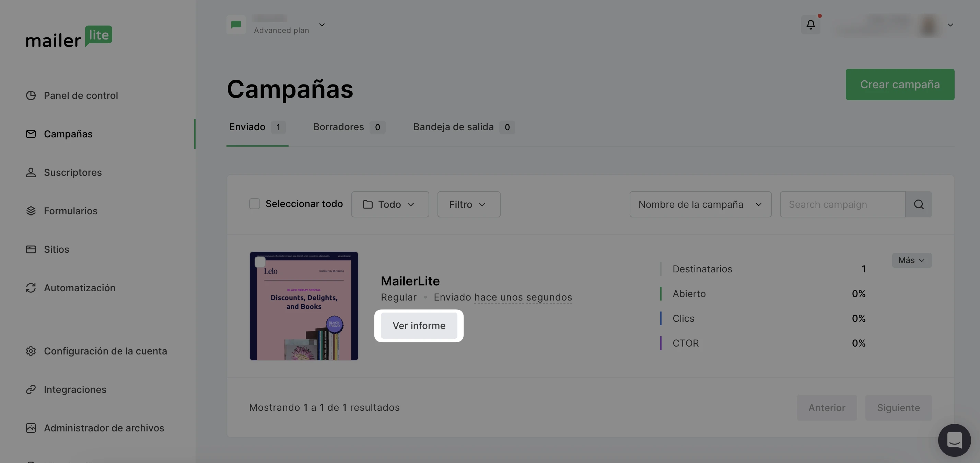Click the Clics 0% stat
This screenshot has height=463, width=980.
[x=763, y=318]
